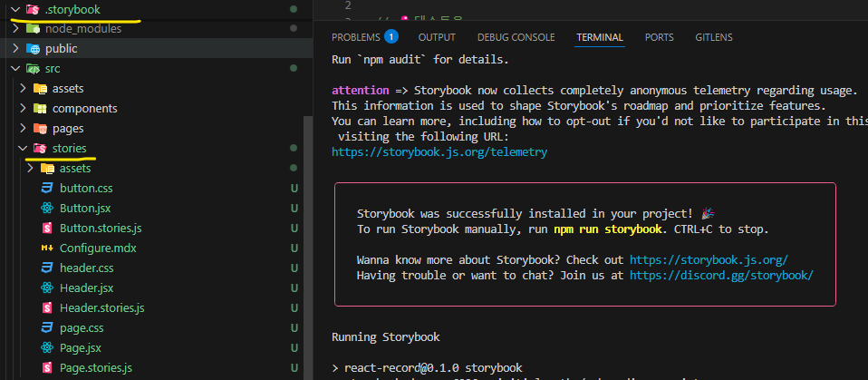
Task: Click the Storybook icon of Page.stories.js
Action: point(47,368)
